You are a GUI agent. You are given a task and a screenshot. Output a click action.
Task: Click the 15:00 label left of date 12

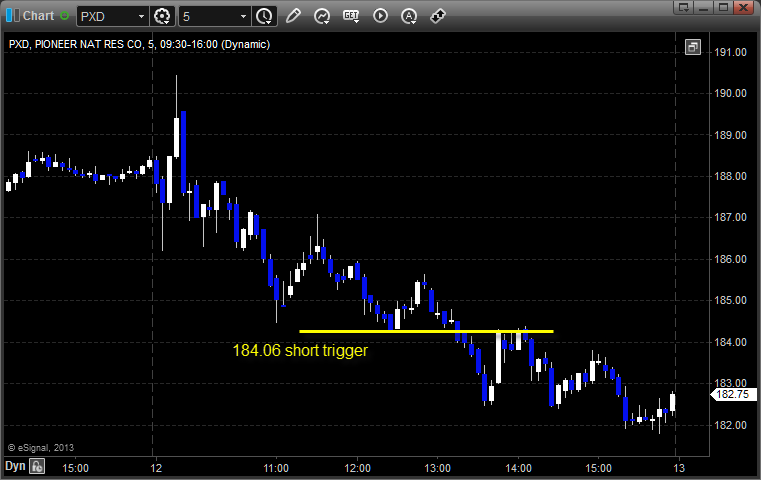pyautogui.click(x=75, y=468)
